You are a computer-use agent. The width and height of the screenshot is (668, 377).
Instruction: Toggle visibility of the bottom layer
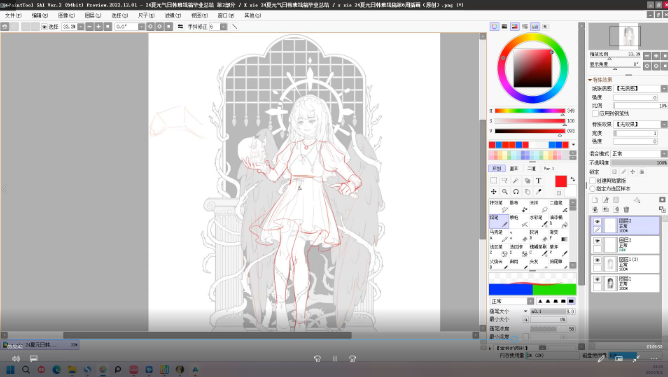point(597,279)
